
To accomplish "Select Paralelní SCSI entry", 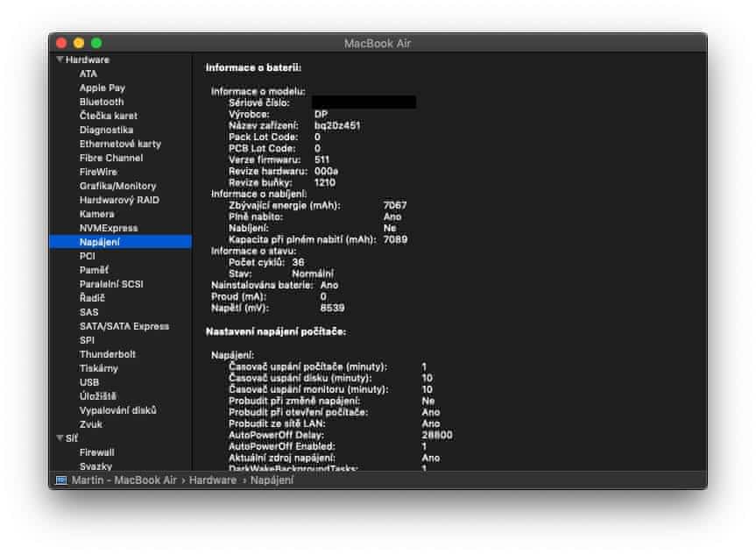I will 111,284.
